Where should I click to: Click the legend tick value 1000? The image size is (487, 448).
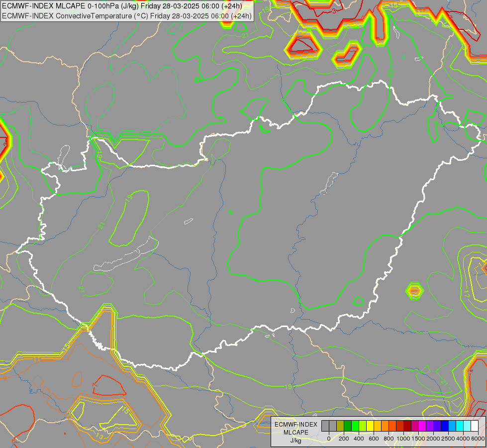(403, 439)
